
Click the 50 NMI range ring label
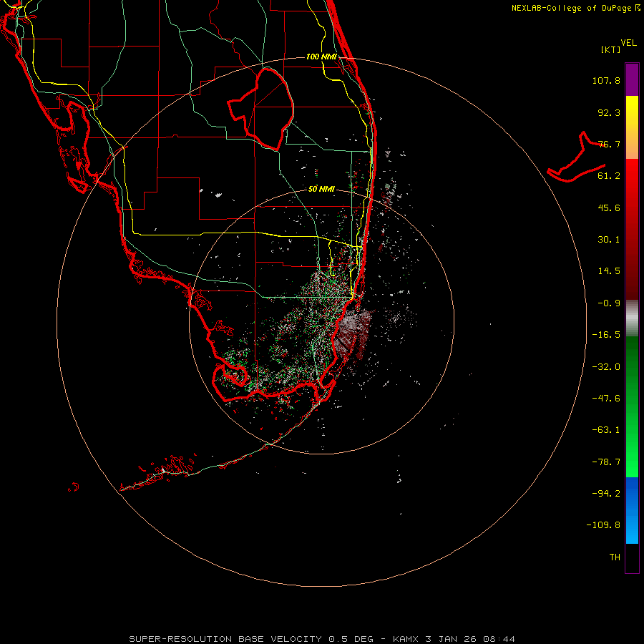(x=321, y=189)
